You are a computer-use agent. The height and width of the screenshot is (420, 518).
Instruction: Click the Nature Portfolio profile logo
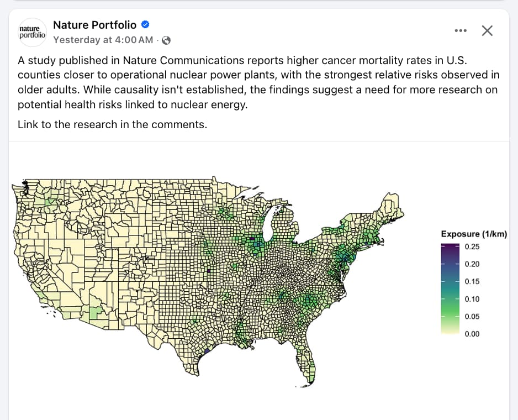(x=31, y=32)
